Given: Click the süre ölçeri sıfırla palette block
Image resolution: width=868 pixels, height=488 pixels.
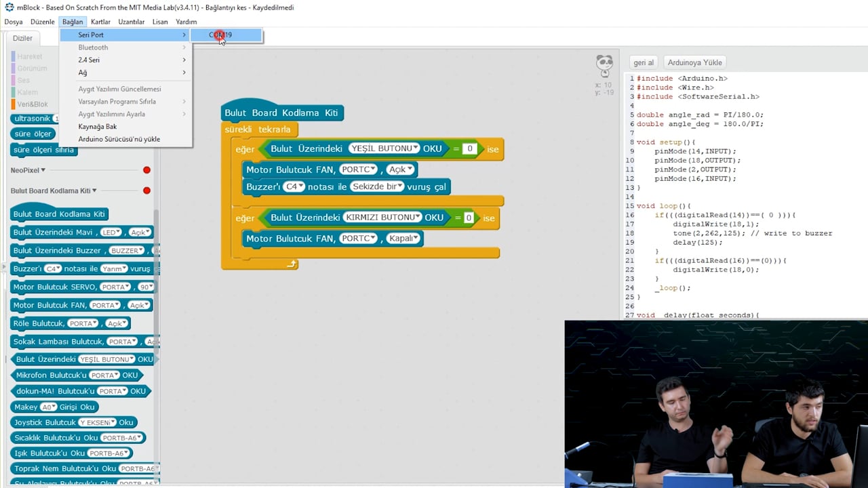Looking at the screenshot, I should [44, 150].
